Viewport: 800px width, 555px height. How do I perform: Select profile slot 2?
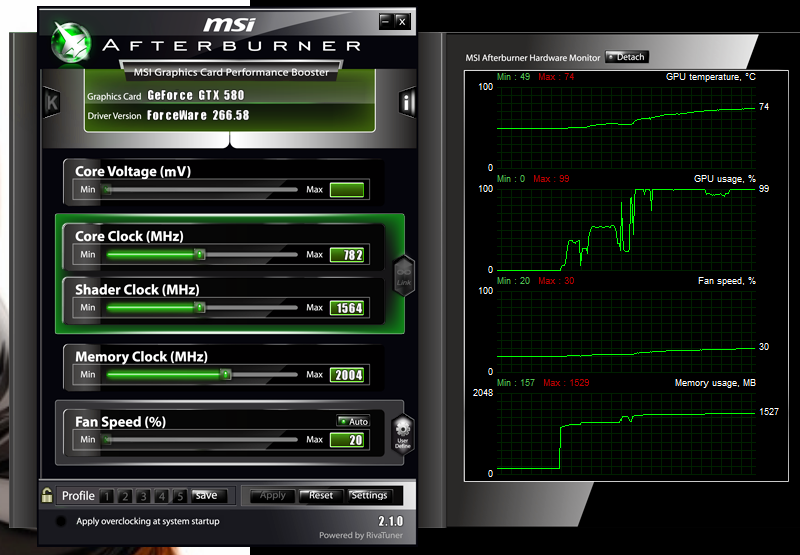click(125, 496)
